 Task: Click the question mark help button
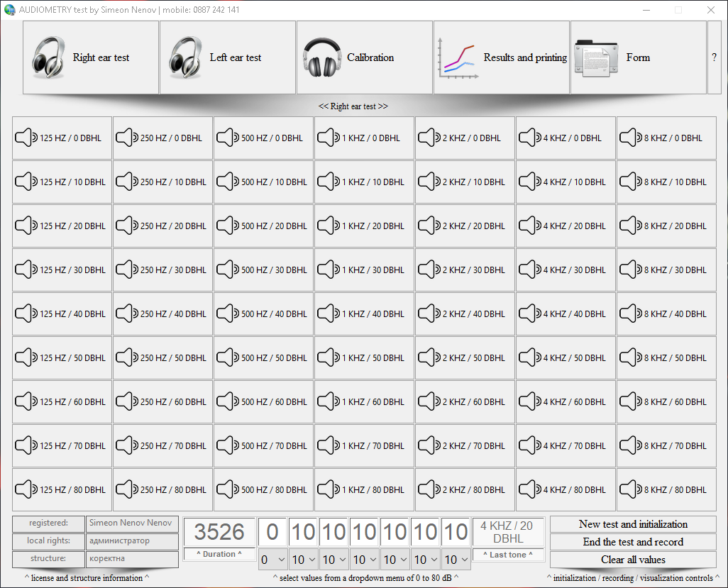(714, 57)
